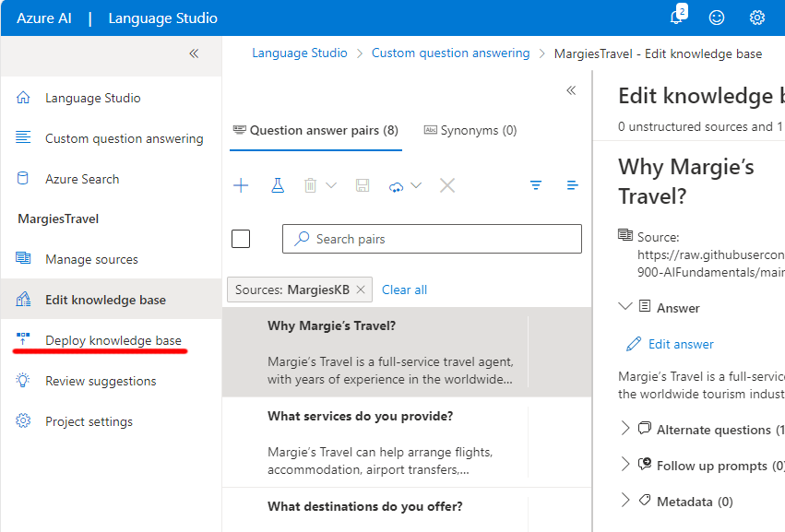Add a new question pair with the plus icon
Screen dimensions: 785x532
coord(241,185)
